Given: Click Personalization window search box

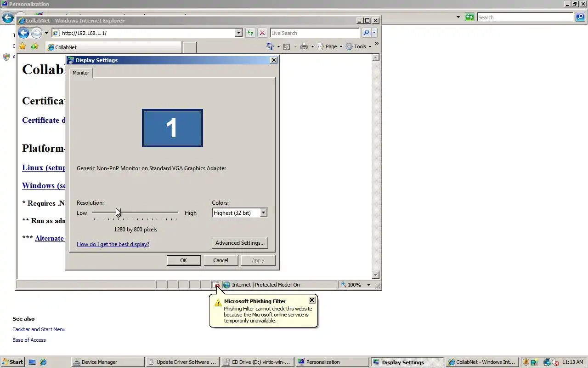Looking at the screenshot, I should point(526,17).
